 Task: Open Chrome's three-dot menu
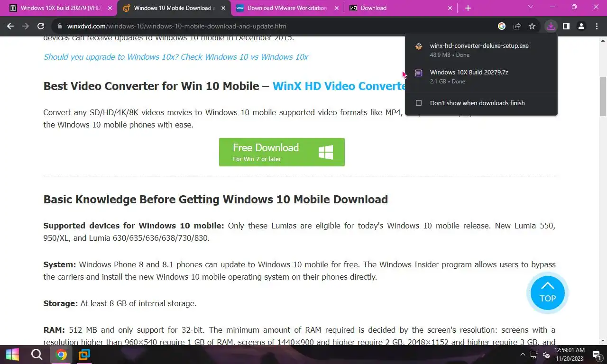(596, 26)
